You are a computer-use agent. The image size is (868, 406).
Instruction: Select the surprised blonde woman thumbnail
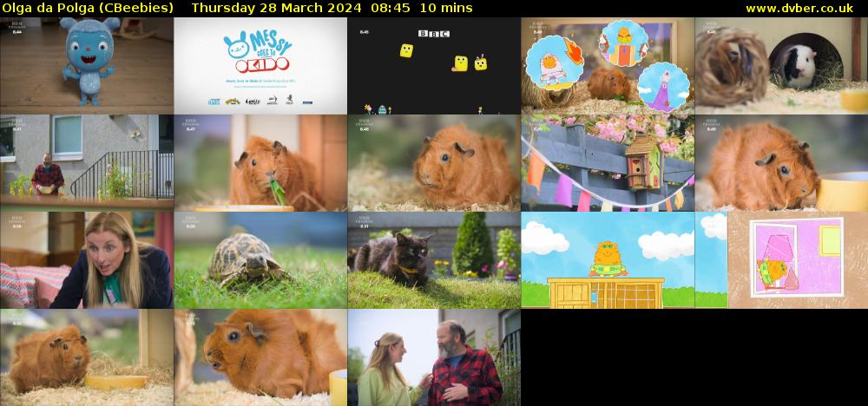(87, 259)
